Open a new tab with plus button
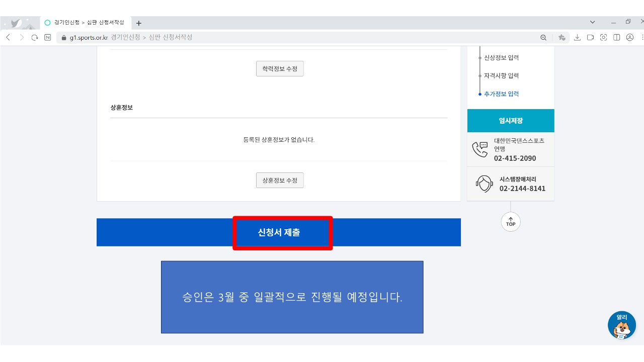The width and height of the screenshot is (644, 362). click(x=139, y=23)
